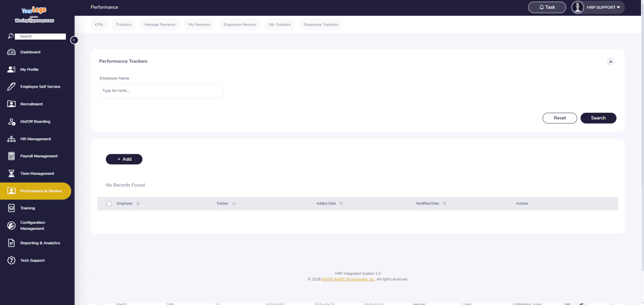Open On/Off Boarding menu label
Viewport: 644px width, 305px height.
tap(35, 121)
